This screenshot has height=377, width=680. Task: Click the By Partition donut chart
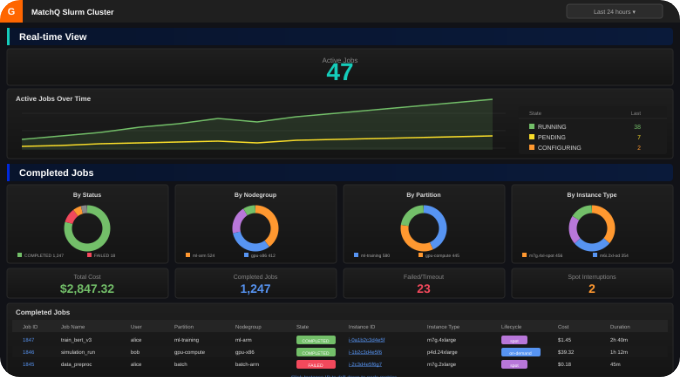424,228
